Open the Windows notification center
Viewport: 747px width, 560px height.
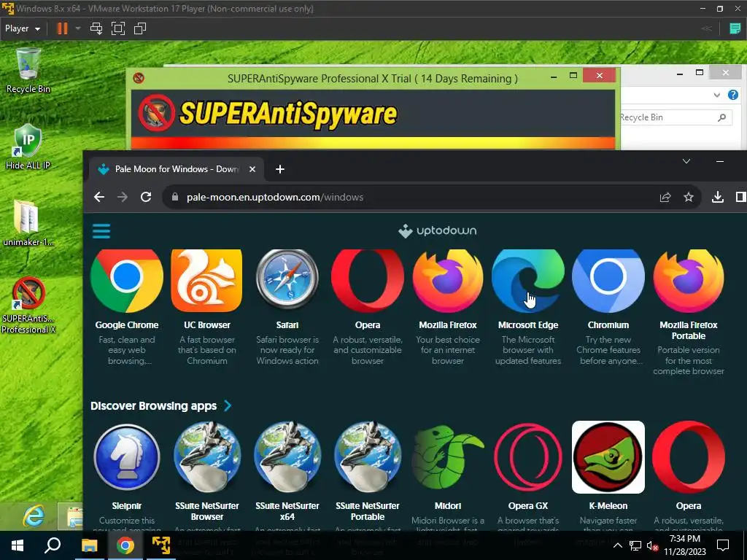723,545
